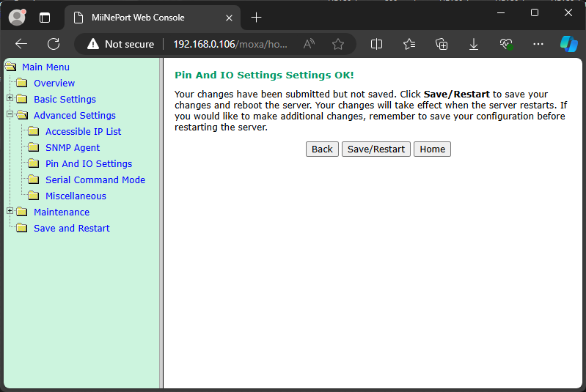Click the browser refresh icon

(54, 44)
